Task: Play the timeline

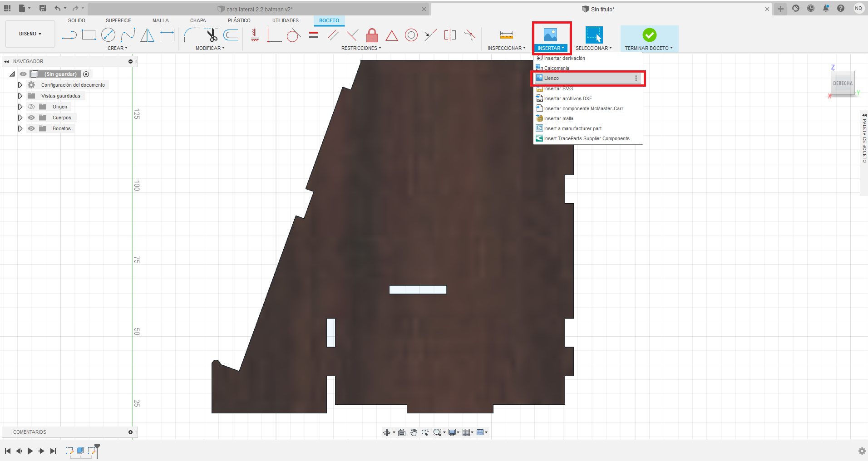Action: [x=30, y=451]
